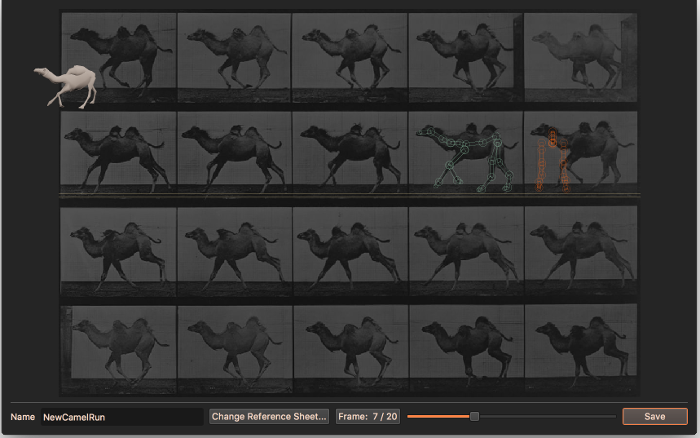Screen dimensions: 700x438
Task: Select the green skeleton rig overlay
Action: pyautogui.click(x=466, y=159)
